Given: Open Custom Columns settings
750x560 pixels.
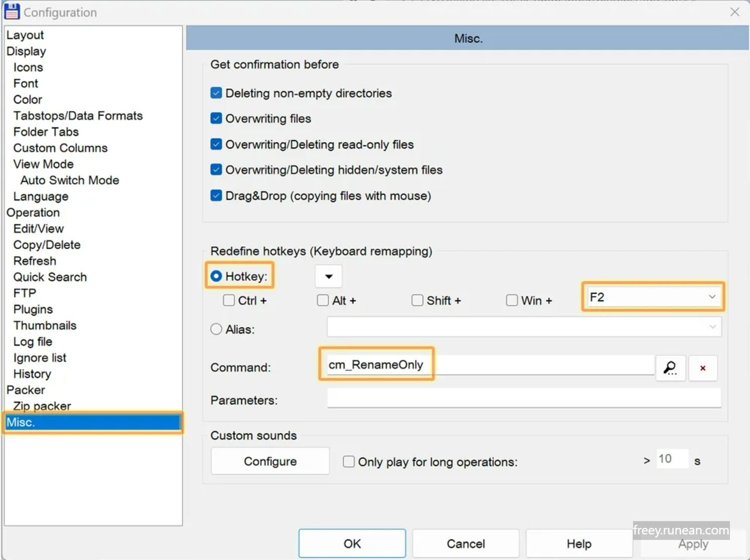Looking at the screenshot, I should pos(60,148).
